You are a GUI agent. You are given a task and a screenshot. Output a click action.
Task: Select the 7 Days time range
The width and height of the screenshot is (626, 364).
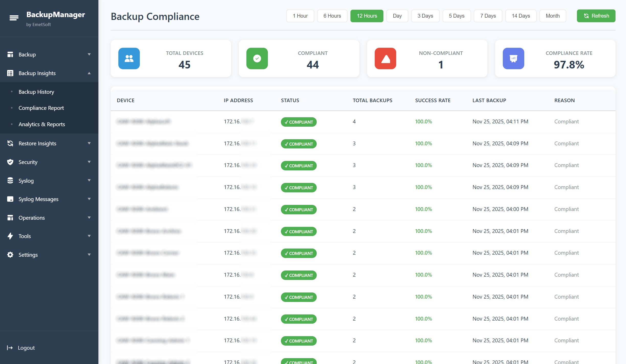[x=488, y=16]
